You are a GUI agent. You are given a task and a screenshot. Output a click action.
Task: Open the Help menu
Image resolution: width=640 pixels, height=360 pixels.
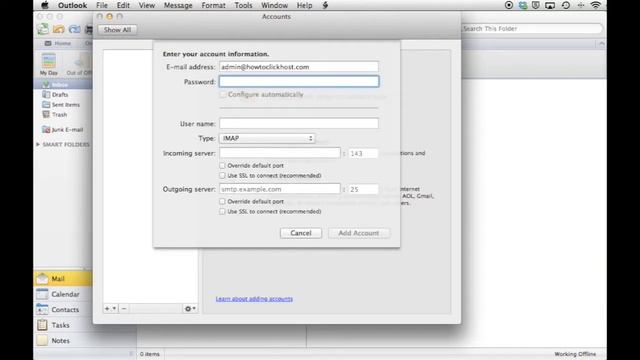(304, 5)
